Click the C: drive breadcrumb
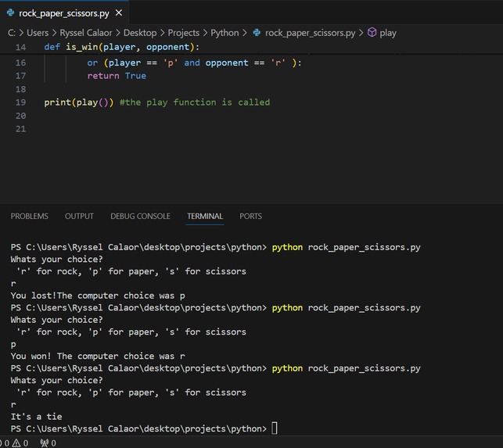 tap(12, 33)
